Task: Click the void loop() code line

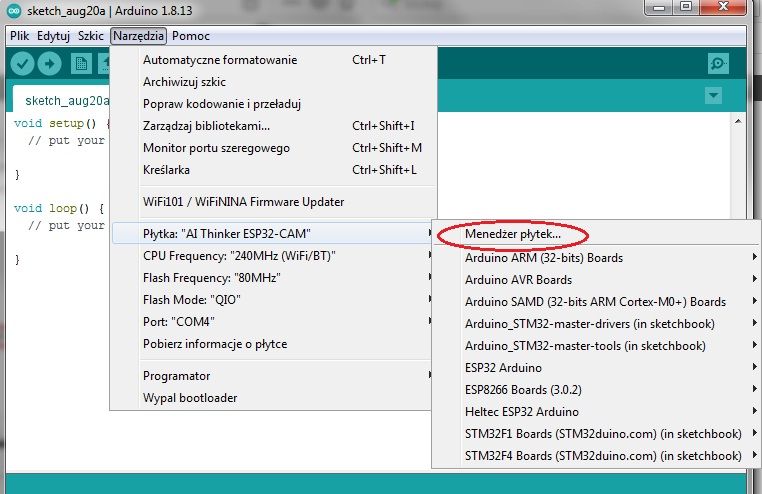Action: click(59, 208)
